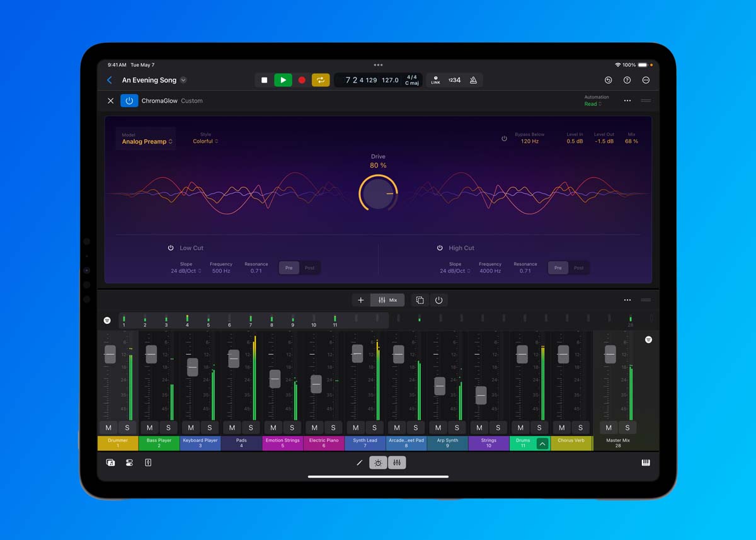Select the Bypass Below 120 Hz value
The width and height of the screenshot is (756, 540).
point(529,141)
